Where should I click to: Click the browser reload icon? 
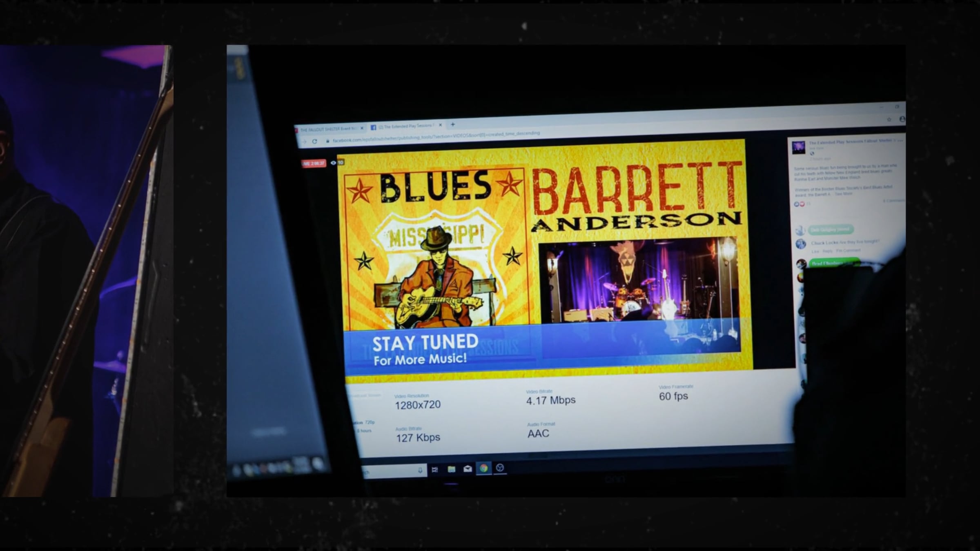pyautogui.click(x=314, y=141)
